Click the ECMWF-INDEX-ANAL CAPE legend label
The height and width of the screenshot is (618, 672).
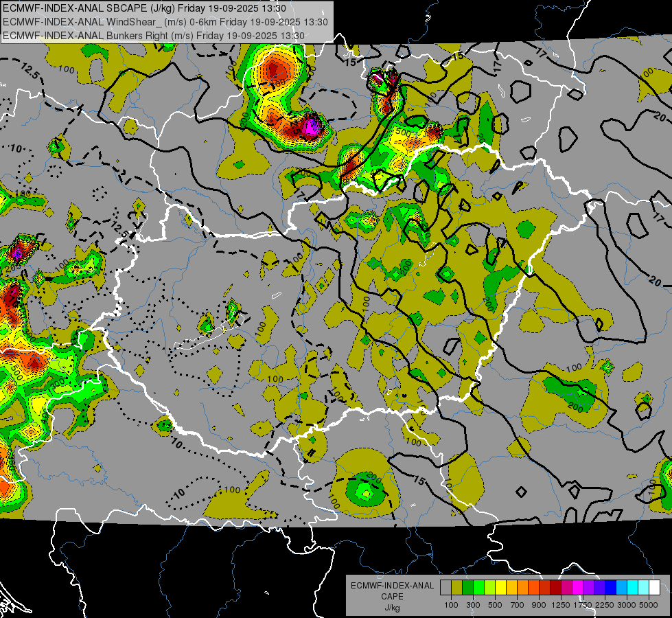click(x=392, y=586)
